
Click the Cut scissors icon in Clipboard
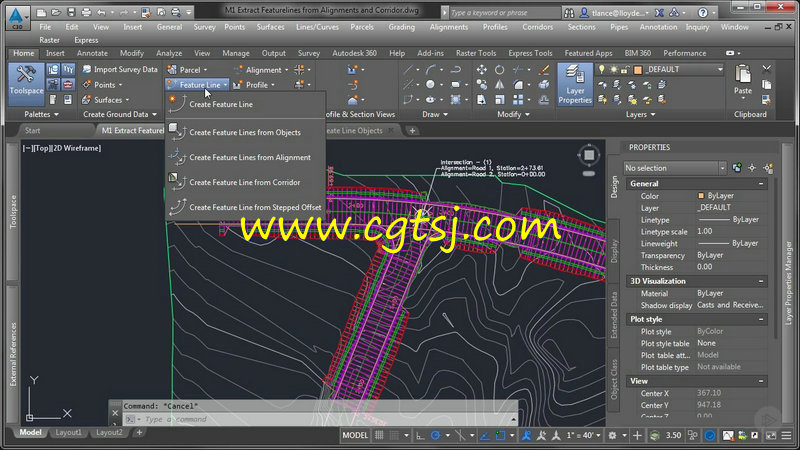(x=766, y=69)
